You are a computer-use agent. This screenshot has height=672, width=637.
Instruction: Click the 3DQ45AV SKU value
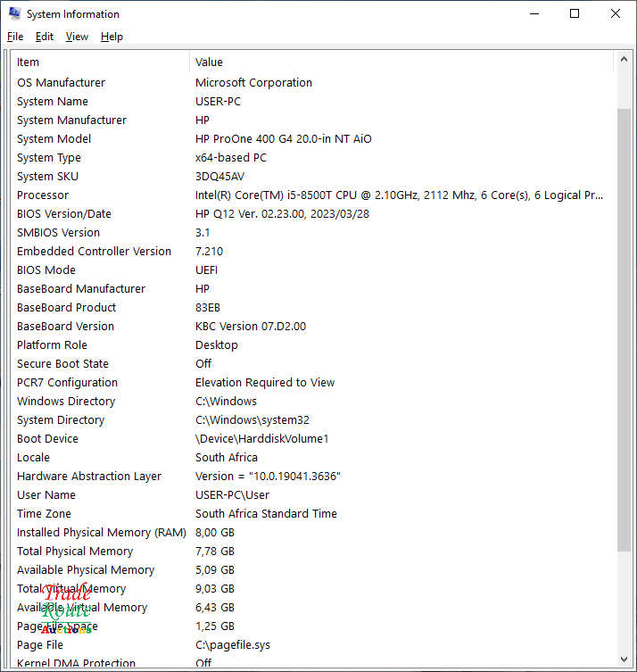click(x=219, y=177)
